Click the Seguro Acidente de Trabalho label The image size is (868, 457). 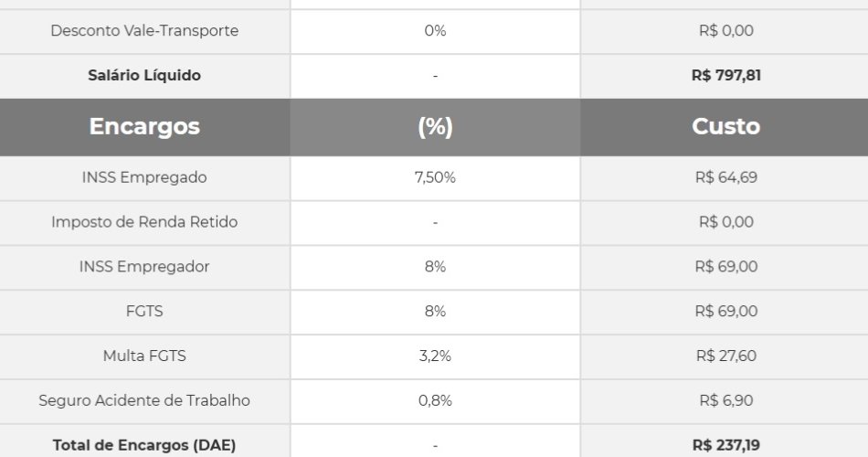144,401
